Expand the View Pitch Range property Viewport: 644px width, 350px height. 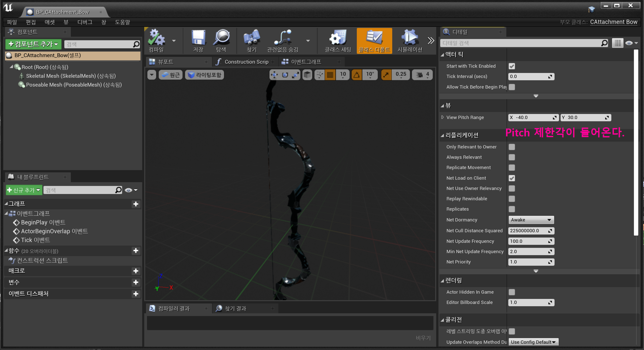(443, 117)
